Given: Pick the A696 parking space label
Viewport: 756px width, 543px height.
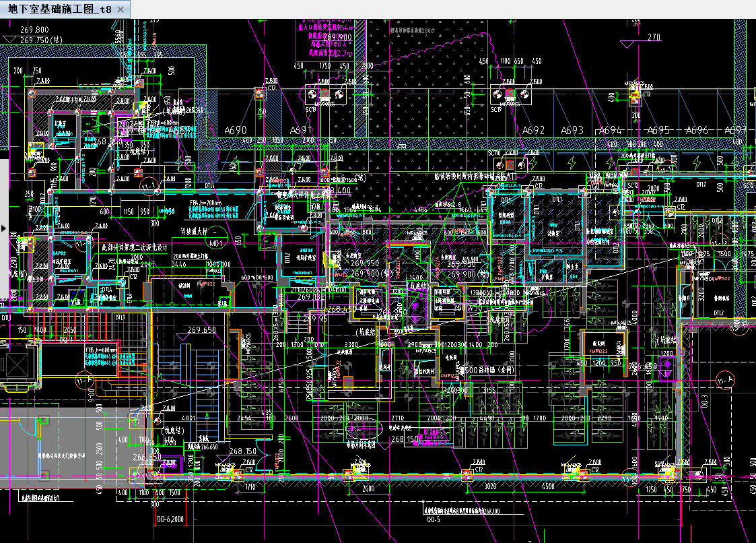Looking at the screenshot, I should pos(697,131).
